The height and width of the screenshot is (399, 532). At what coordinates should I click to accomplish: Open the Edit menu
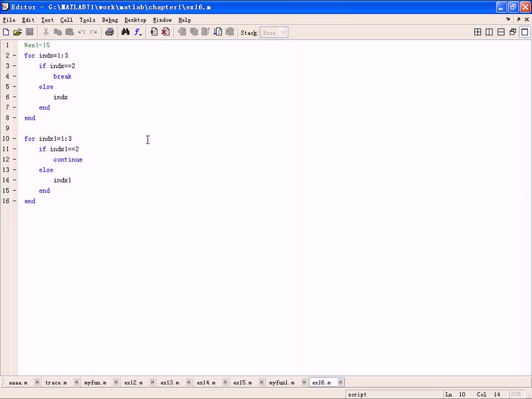(x=28, y=20)
